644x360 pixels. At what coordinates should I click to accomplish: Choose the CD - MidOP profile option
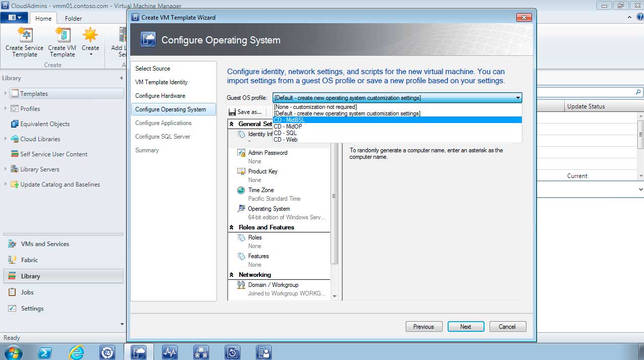pos(397,127)
